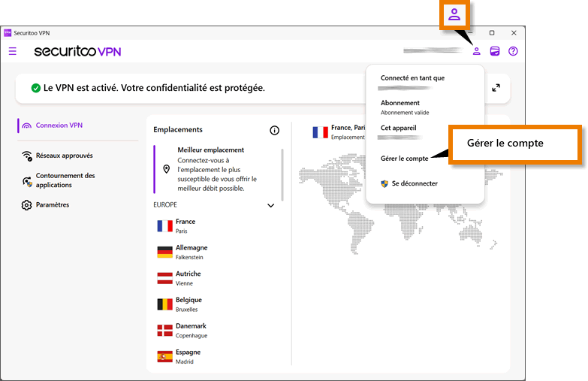Viewport: 588px width, 381px height.
Task: Click the Securitoo VPN logo
Action: tap(77, 51)
